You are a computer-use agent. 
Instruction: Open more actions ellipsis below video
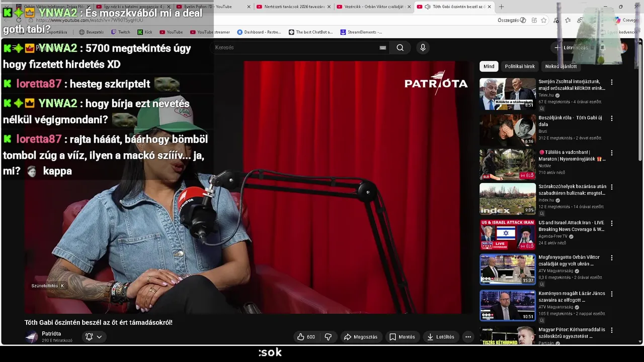point(468,337)
